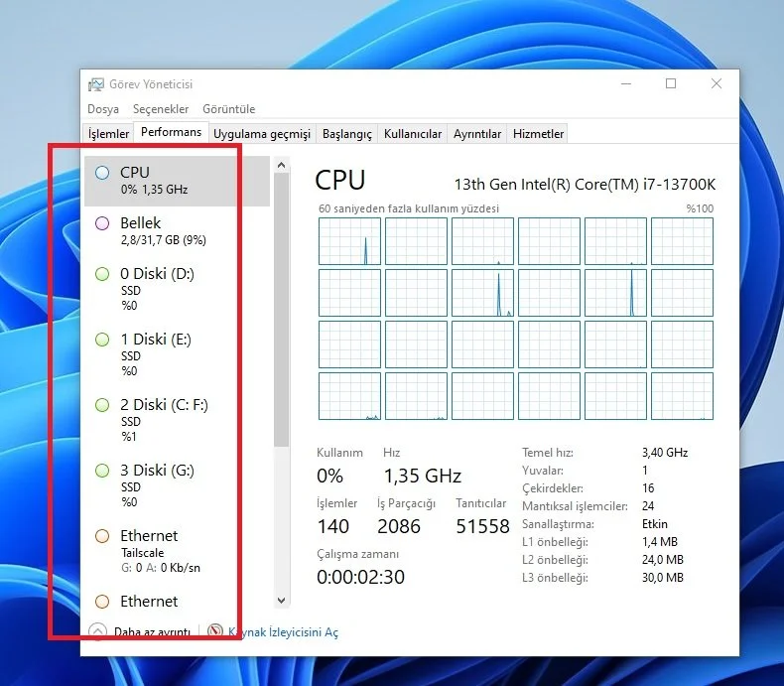The image size is (784, 686).
Task: Click the sidebar scrollbar thumb
Action: [x=282, y=310]
